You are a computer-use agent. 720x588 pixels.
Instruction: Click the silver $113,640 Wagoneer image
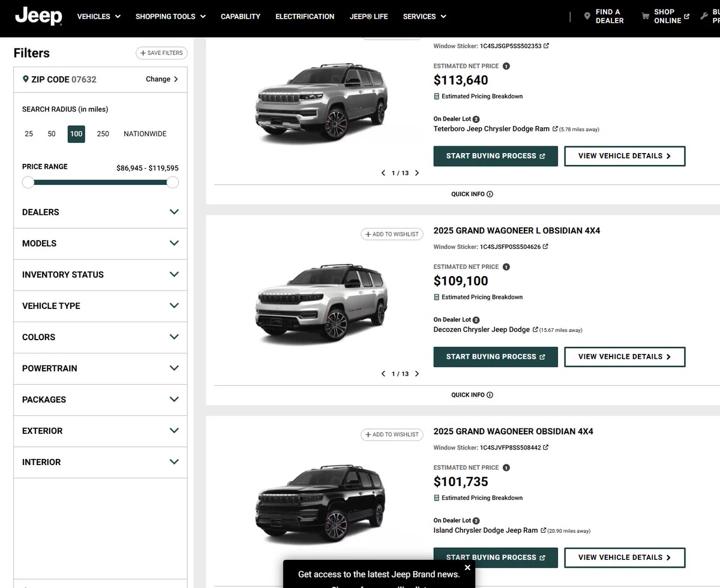(321, 103)
